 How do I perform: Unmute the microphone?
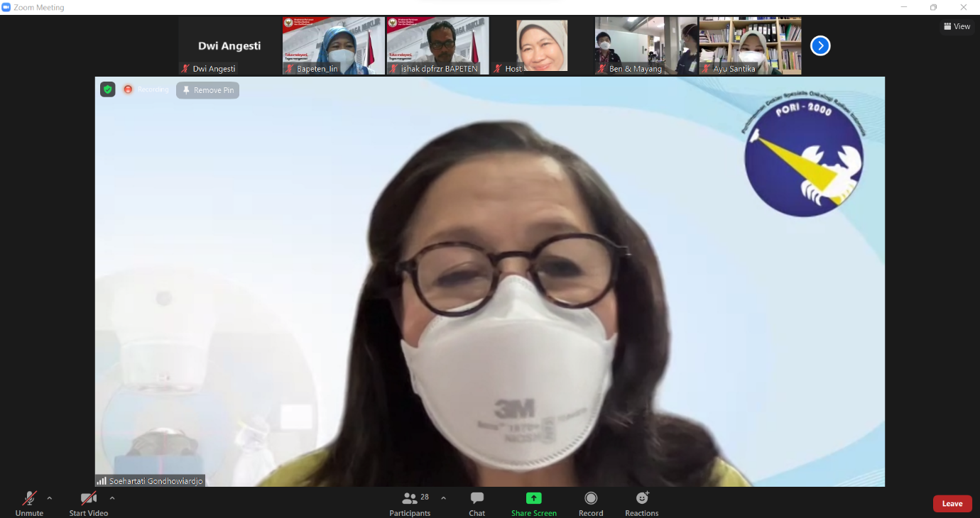[29, 503]
